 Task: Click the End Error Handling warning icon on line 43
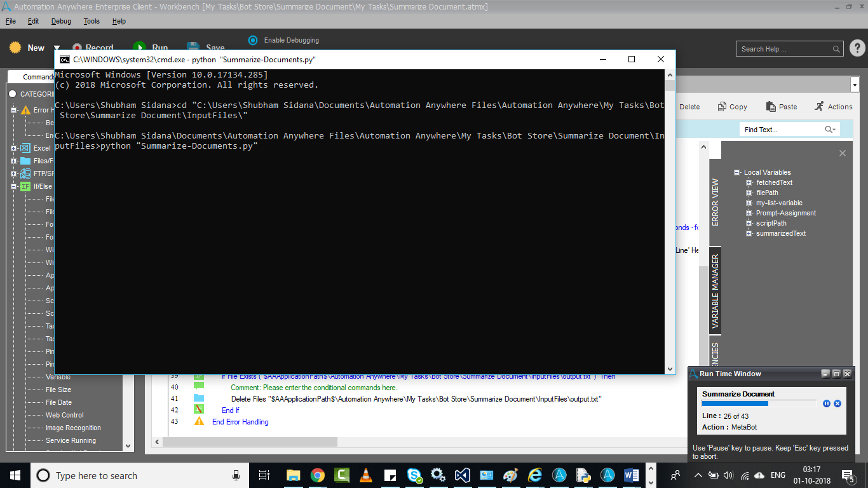pyautogui.click(x=199, y=421)
